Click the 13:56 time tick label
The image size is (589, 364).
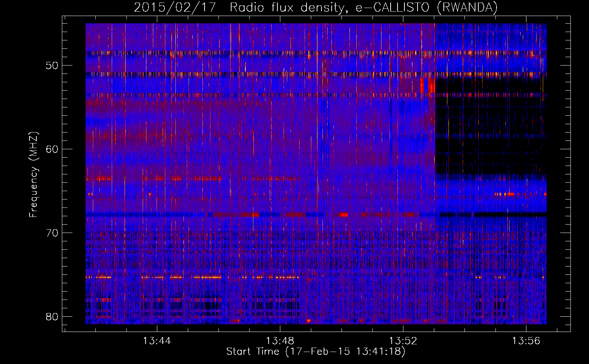click(526, 341)
